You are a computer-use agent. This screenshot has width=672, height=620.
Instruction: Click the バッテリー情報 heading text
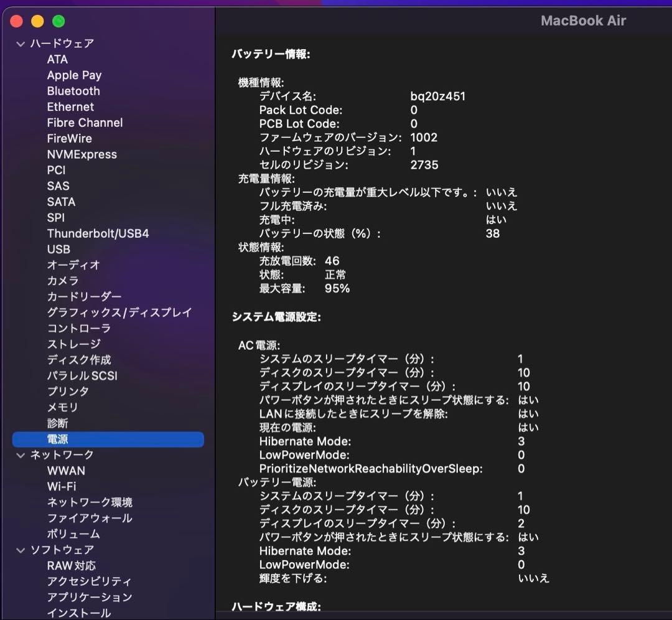(271, 54)
